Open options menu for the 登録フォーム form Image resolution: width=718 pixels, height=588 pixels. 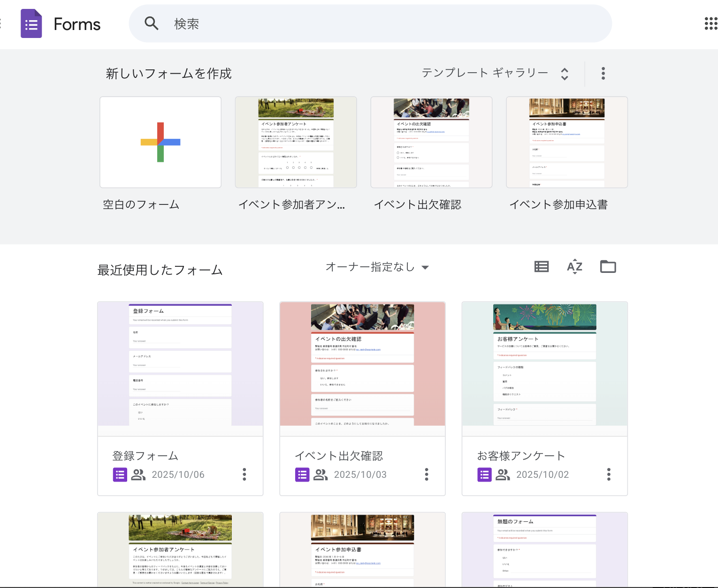(244, 475)
